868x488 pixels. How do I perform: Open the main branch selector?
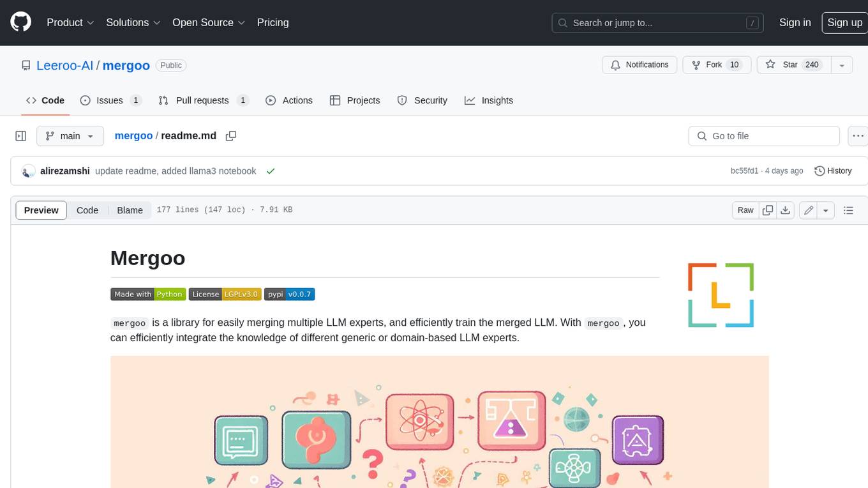[x=70, y=136]
